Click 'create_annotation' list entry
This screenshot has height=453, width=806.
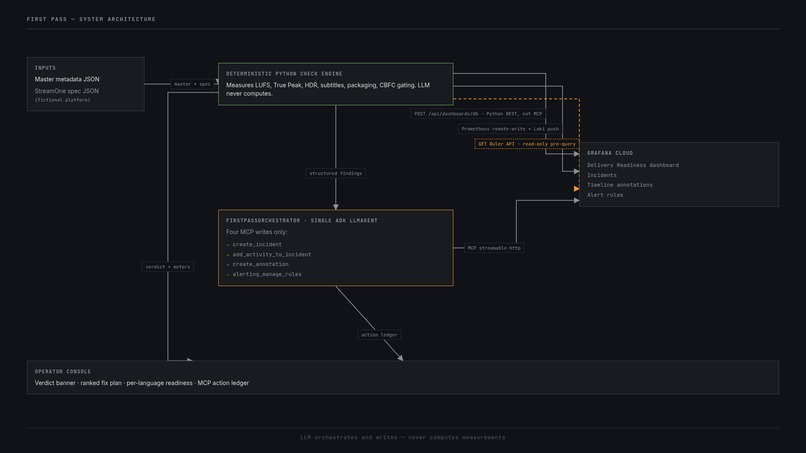pos(260,264)
